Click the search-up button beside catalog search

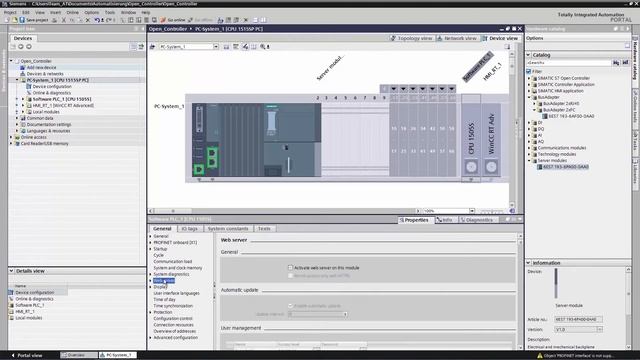click(x=625, y=62)
